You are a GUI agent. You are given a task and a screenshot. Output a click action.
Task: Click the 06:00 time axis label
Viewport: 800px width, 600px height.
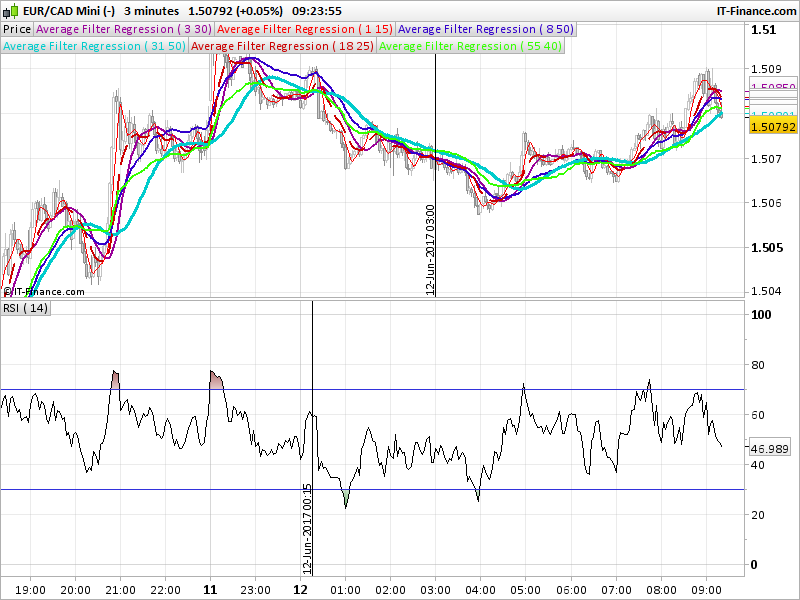click(x=571, y=590)
